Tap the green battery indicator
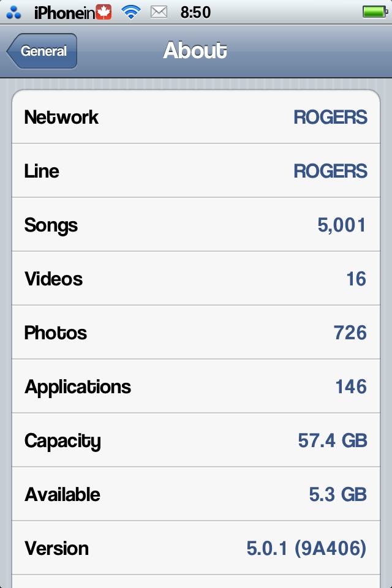The image size is (392, 588). click(375, 12)
